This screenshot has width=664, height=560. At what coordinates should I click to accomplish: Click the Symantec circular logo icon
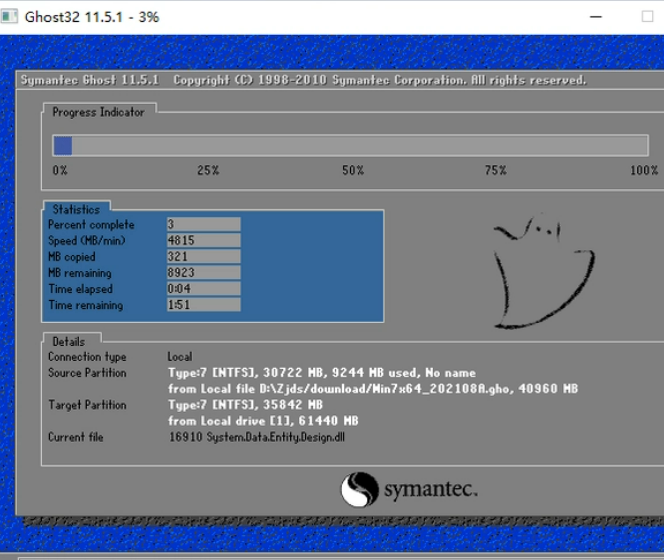[359, 490]
